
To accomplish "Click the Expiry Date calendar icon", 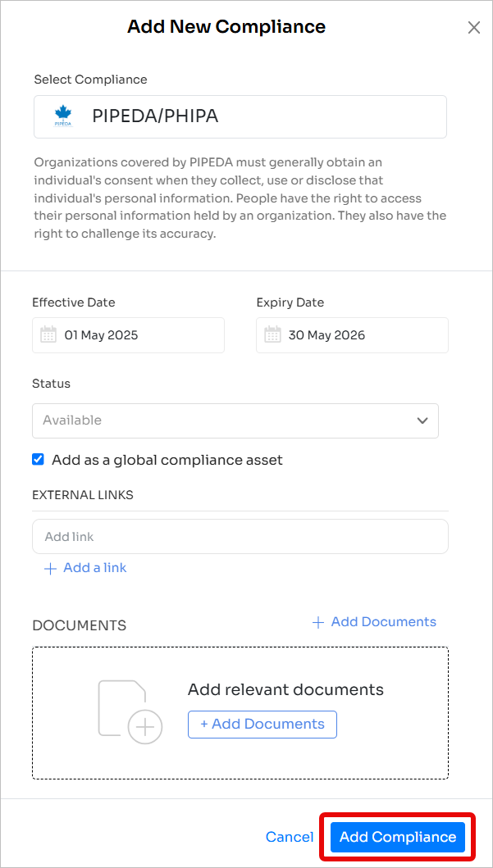I will coord(272,335).
